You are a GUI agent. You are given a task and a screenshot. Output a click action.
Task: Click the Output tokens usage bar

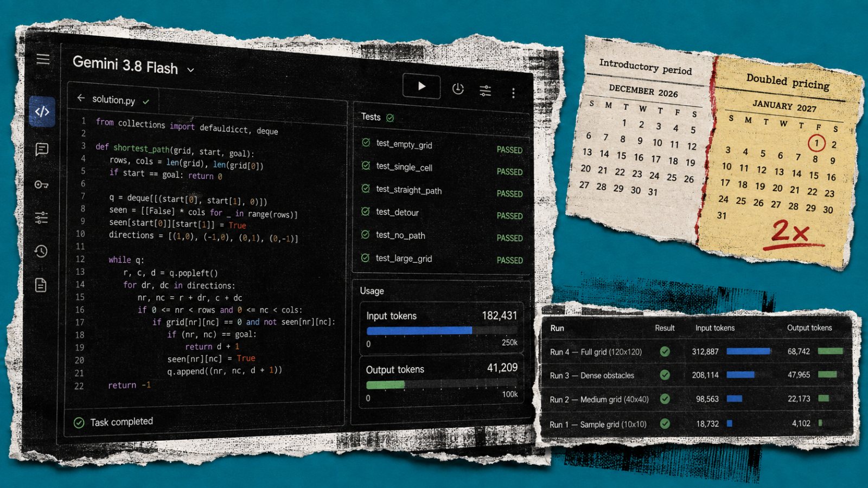pos(442,384)
